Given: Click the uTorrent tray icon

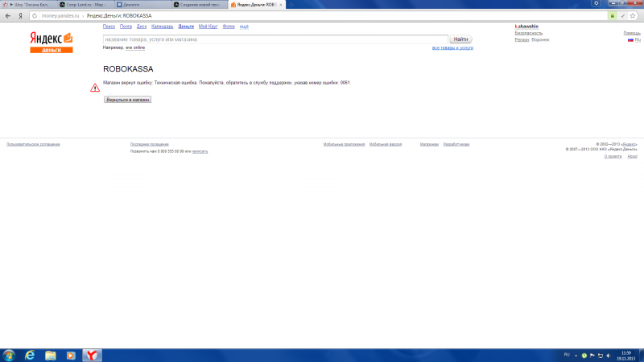Looking at the screenshot, I should pos(584,356).
